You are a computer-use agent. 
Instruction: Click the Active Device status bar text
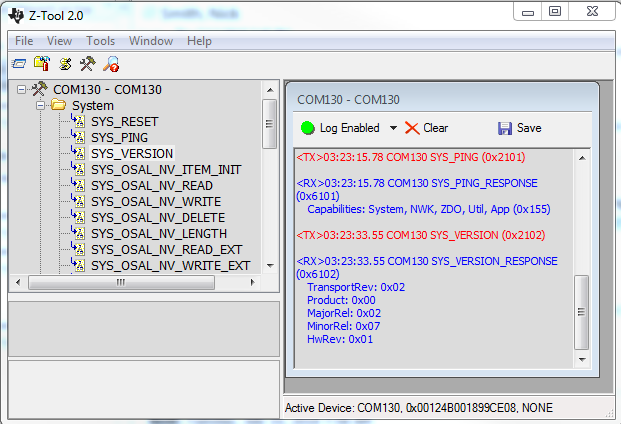point(419,408)
